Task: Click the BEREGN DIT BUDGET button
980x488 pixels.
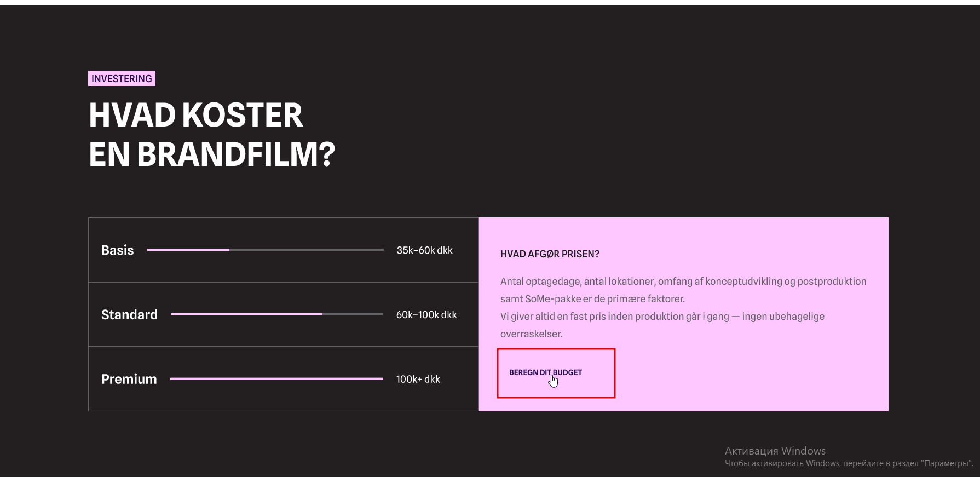Action: point(545,372)
